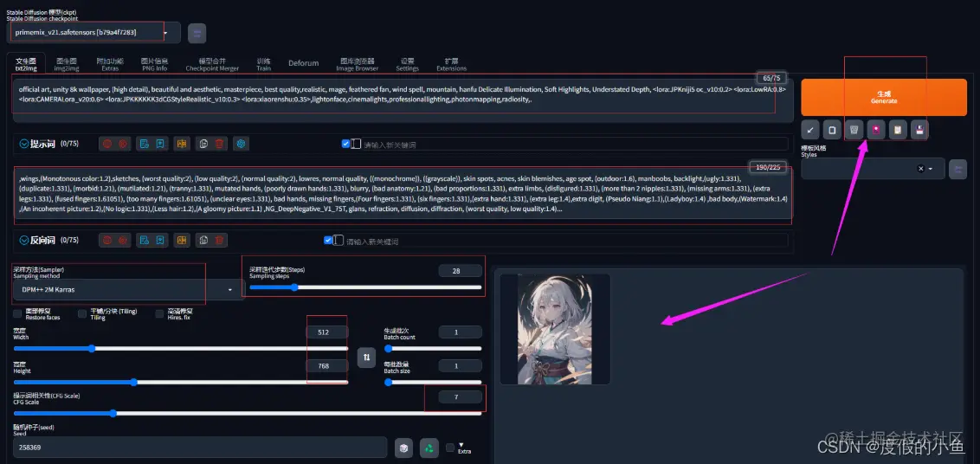
Task: Click the Height value field 768
Action: tap(327, 366)
